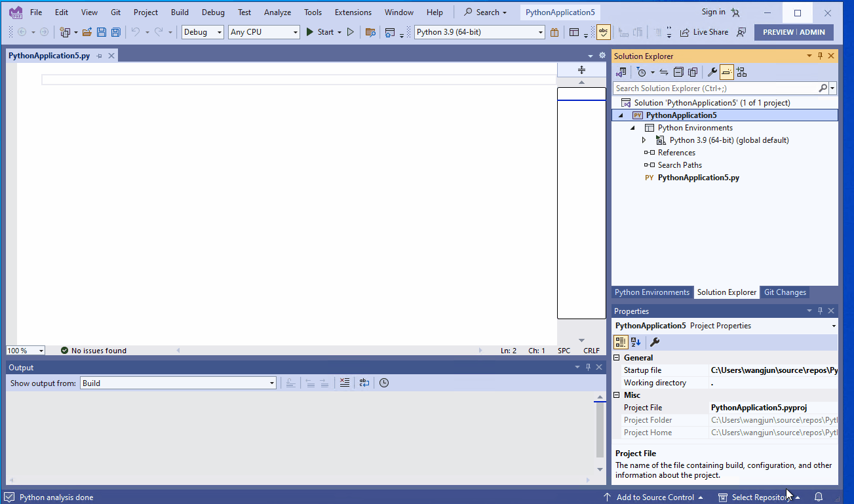The width and height of the screenshot is (854, 504).
Task: Click the spell-check (abc) toolbar icon
Action: pyautogui.click(x=603, y=31)
